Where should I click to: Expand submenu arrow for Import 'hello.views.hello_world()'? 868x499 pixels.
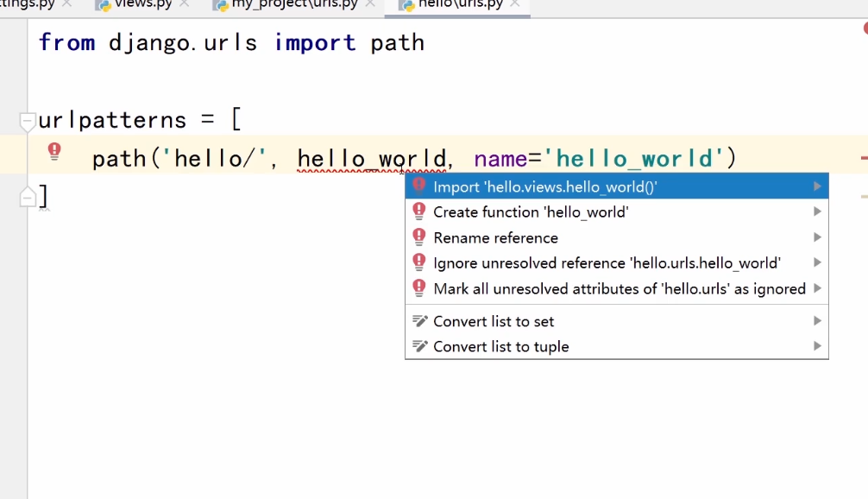[x=817, y=186]
